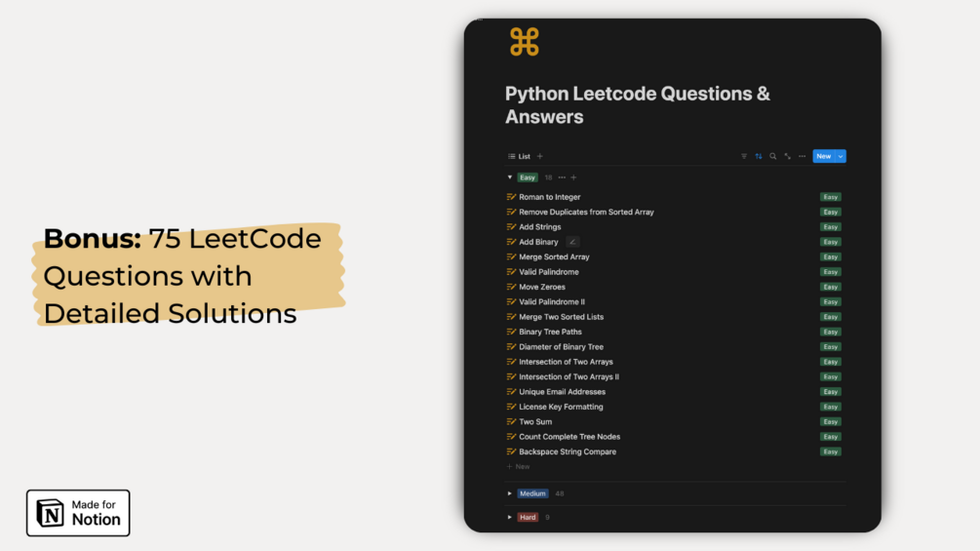Click the search magnifier icon

pos(773,156)
